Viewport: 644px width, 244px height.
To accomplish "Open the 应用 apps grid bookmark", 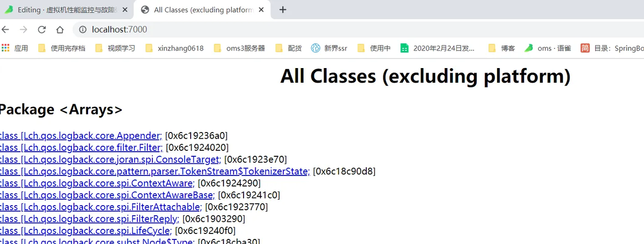I will pos(15,48).
